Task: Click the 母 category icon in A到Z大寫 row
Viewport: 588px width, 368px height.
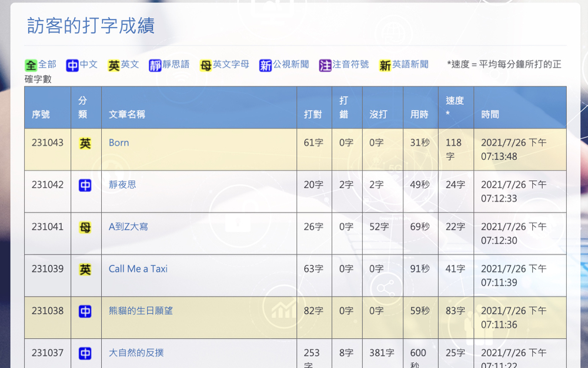Action: pyautogui.click(x=85, y=227)
